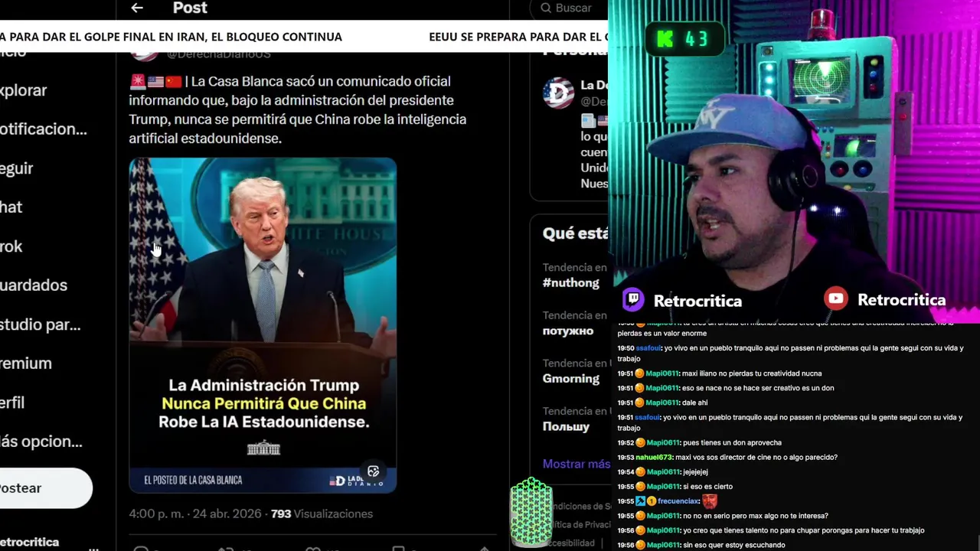Click the YouTube logo next to Retrocritica
This screenshot has width=980, height=551.
(836, 299)
